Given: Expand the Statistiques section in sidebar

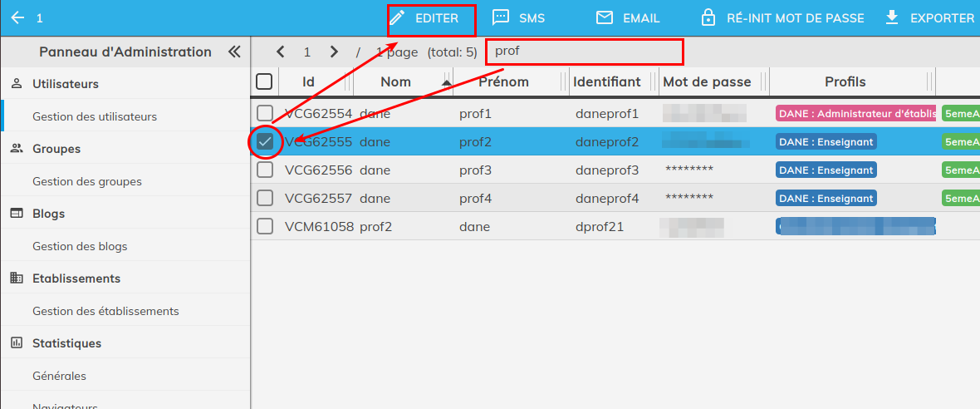Looking at the screenshot, I should coord(66,343).
